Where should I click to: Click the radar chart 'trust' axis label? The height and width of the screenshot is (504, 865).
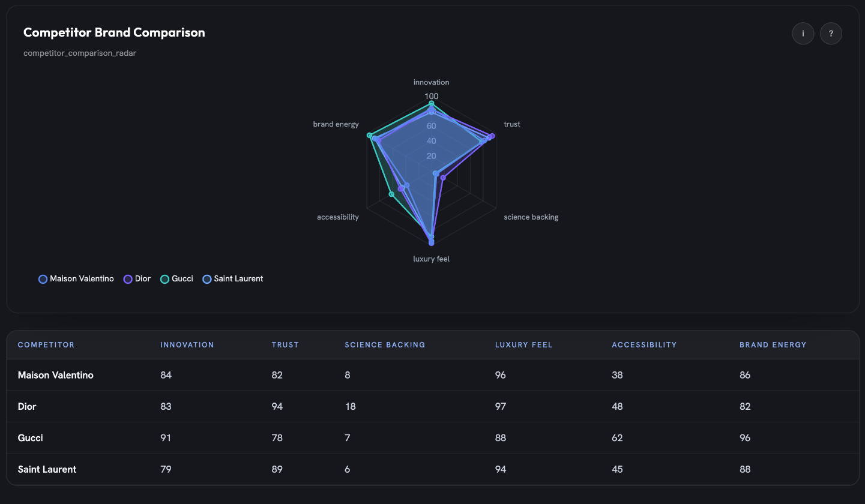coord(512,124)
